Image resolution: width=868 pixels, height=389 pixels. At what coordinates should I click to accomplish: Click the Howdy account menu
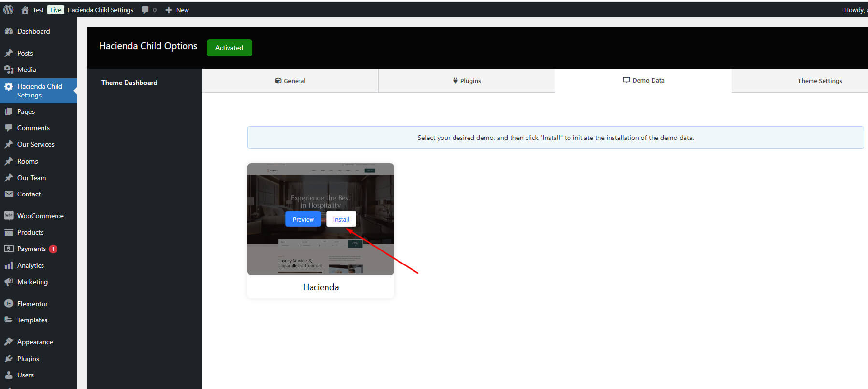coord(855,10)
